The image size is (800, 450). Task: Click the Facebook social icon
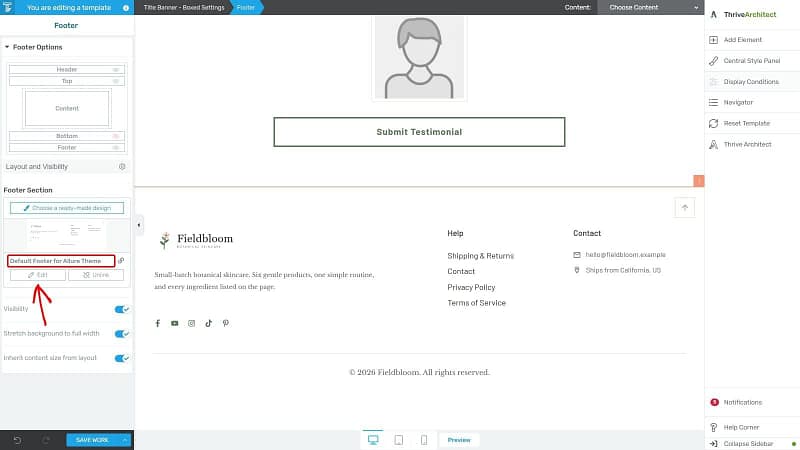pos(158,323)
